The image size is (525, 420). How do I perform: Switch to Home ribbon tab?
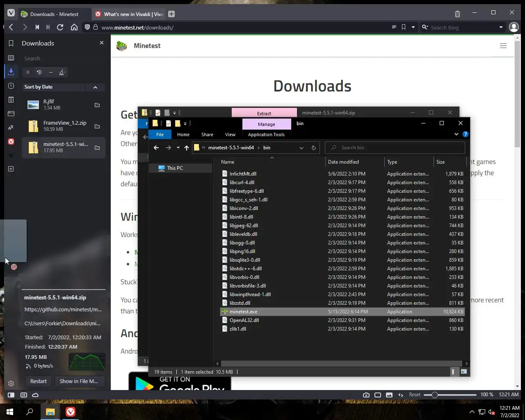183,135
